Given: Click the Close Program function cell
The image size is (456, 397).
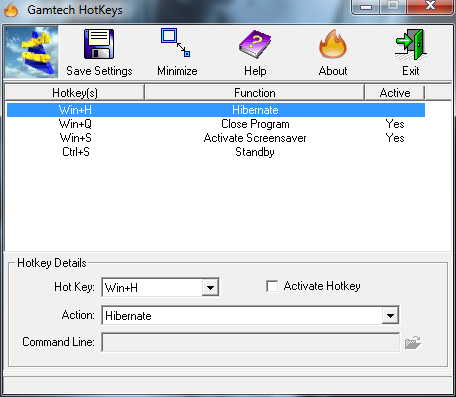Looking at the screenshot, I should 255,124.
